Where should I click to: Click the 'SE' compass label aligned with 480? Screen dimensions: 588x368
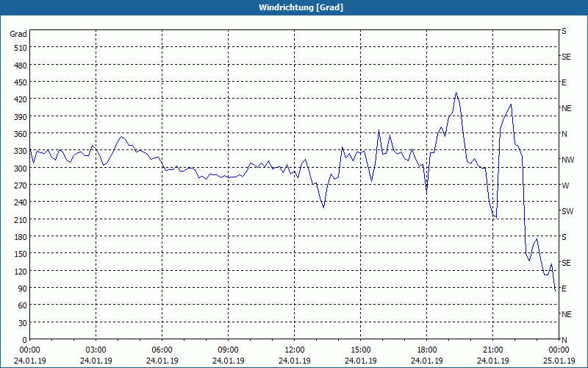coord(566,57)
